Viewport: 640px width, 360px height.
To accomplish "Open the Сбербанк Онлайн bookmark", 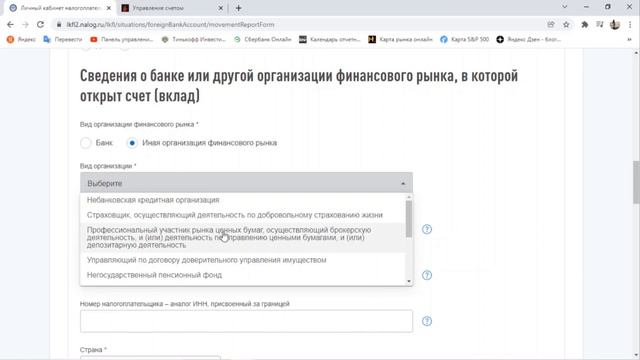I will pyautogui.click(x=262, y=40).
